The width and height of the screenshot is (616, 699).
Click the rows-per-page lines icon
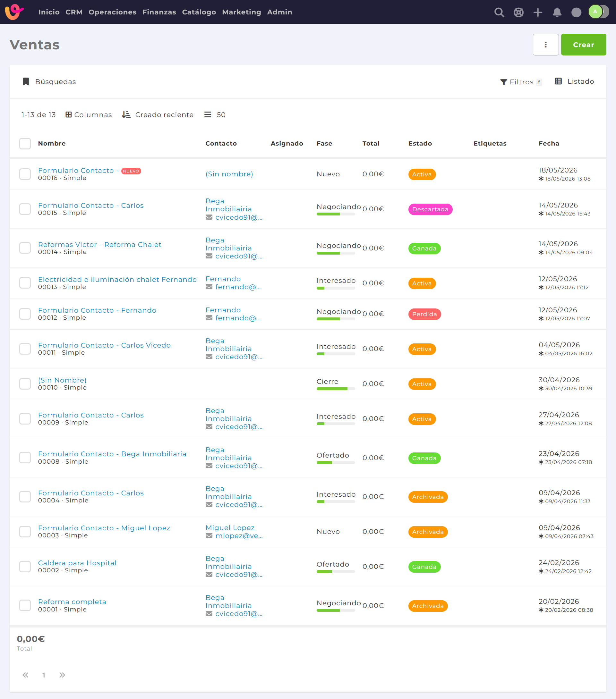pos(208,114)
